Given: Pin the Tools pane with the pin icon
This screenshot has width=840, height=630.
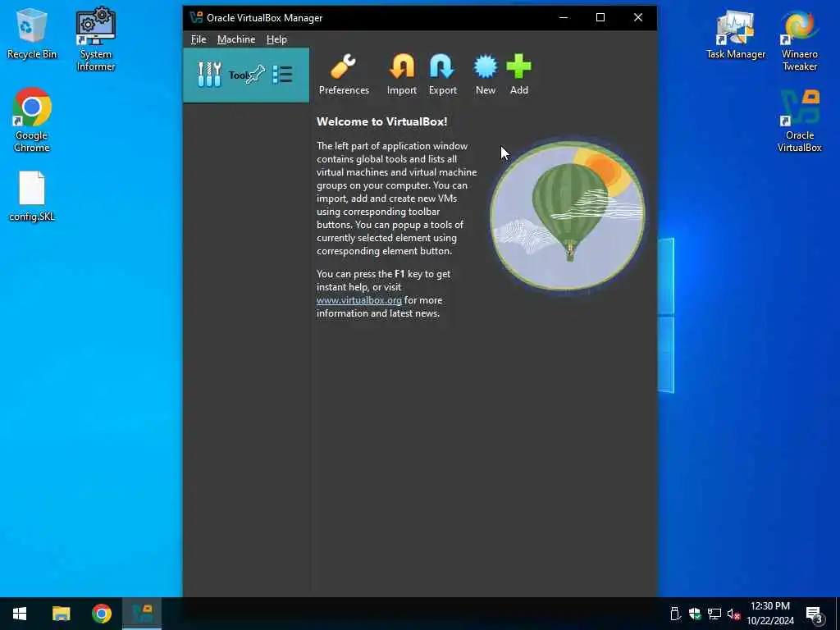Looking at the screenshot, I should (x=256, y=75).
